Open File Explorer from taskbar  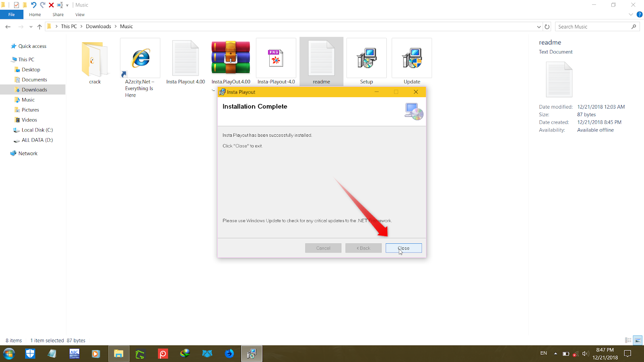(118, 354)
